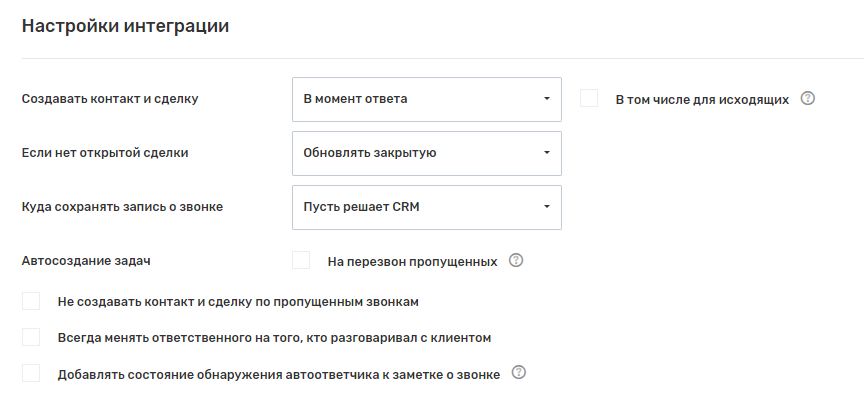Enable adding answering machine state to note
This screenshot has height=417, width=864.
(31, 373)
